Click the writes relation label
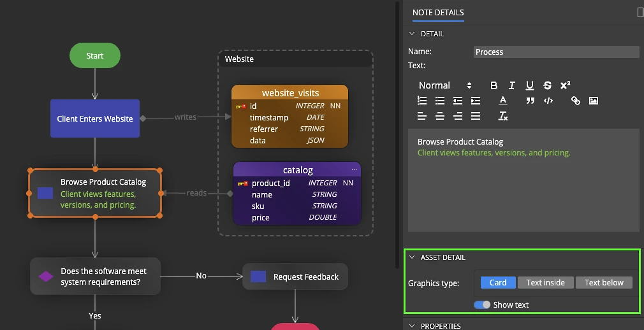This screenshot has width=644, height=330. point(186,117)
